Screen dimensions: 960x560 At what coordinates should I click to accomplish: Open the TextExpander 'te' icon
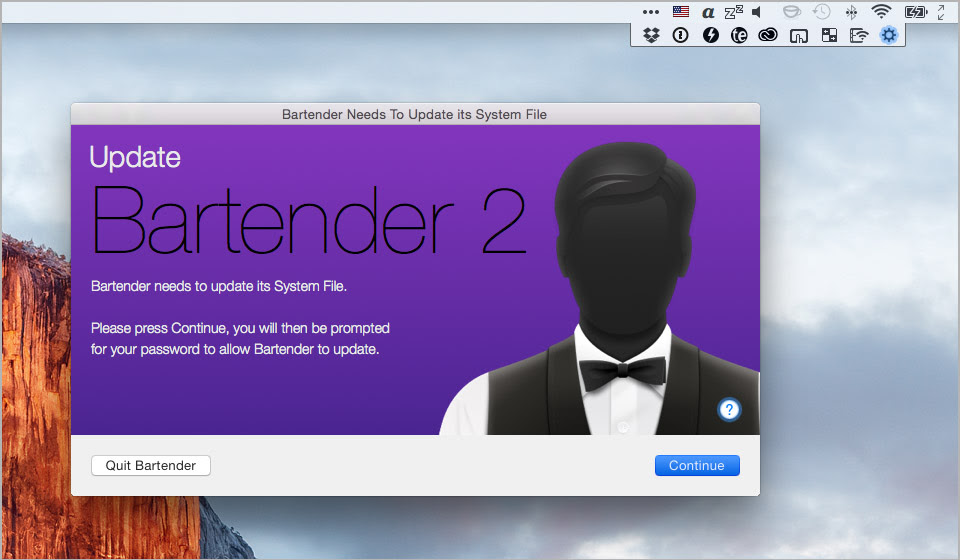point(739,35)
